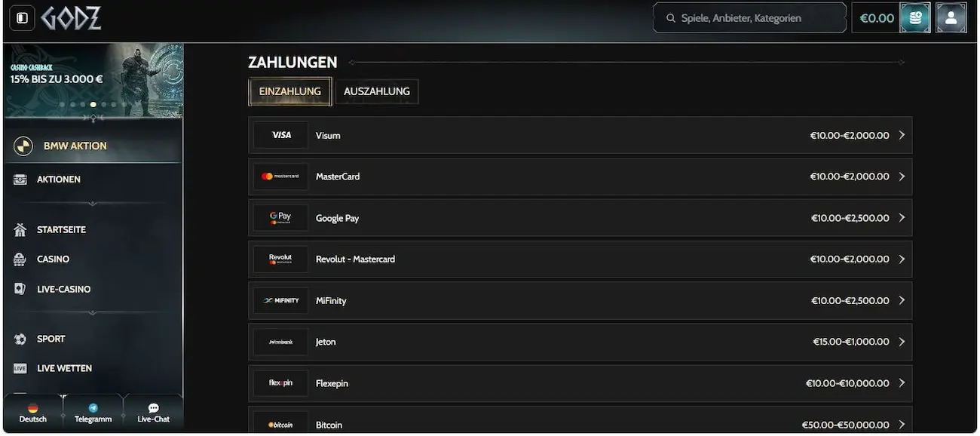This screenshot has width=980, height=436.
Task: Click the Live-Chat speech bubble icon
Action: tap(154, 408)
